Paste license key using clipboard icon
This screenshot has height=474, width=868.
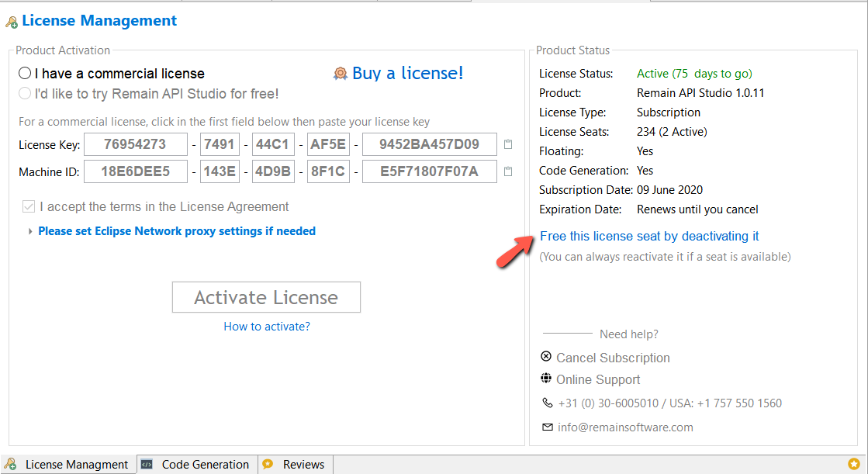(x=508, y=144)
